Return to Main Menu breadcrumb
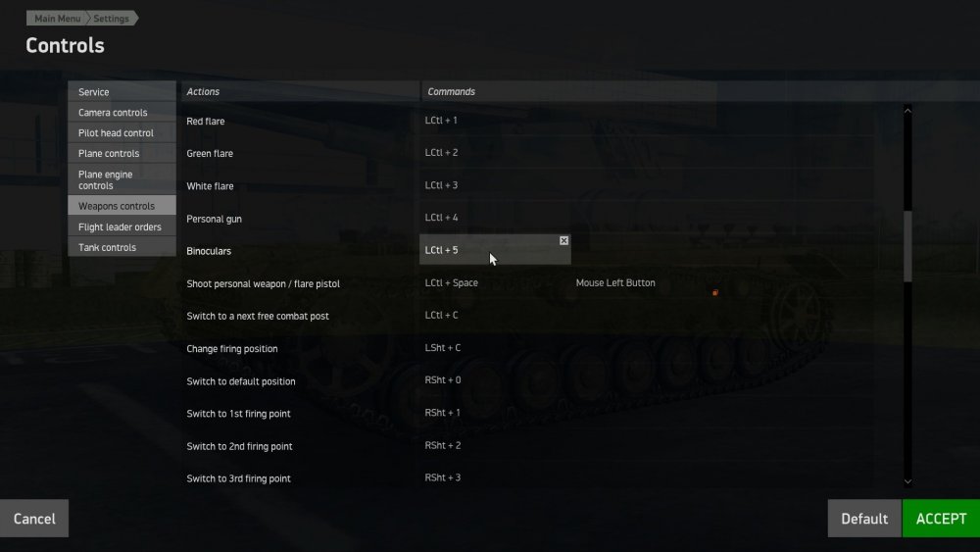This screenshot has width=980, height=552. [58, 19]
